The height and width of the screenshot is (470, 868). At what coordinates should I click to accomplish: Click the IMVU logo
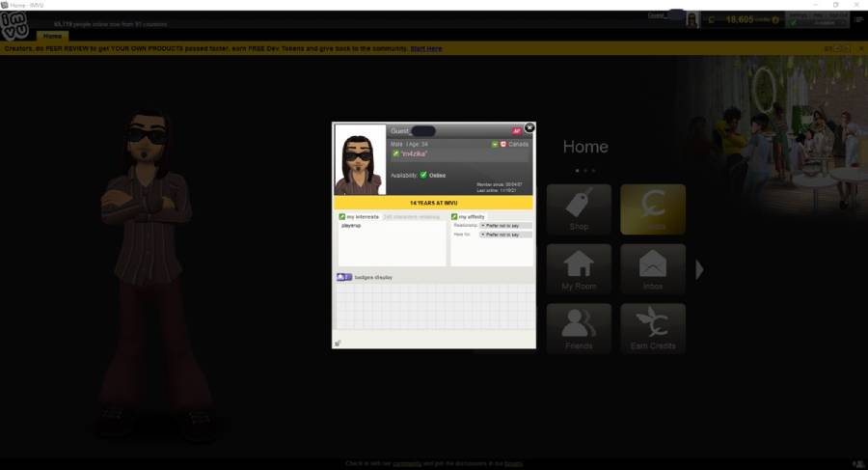tap(14, 25)
